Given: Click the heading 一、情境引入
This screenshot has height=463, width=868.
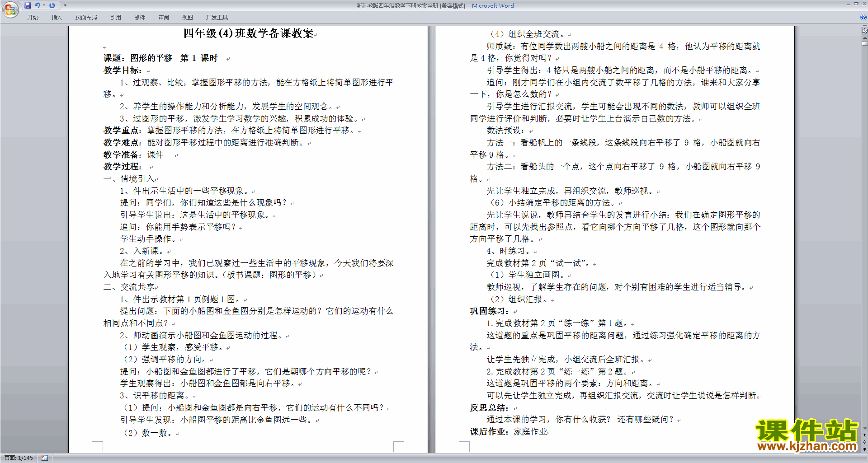Looking at the screenshot, I should point(129,179).
